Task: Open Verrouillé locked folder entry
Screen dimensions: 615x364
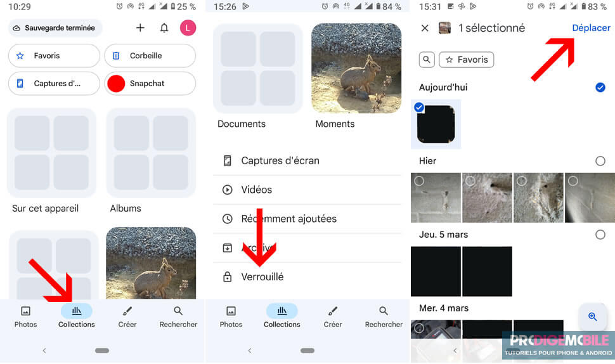Action: tap(307, 277)
